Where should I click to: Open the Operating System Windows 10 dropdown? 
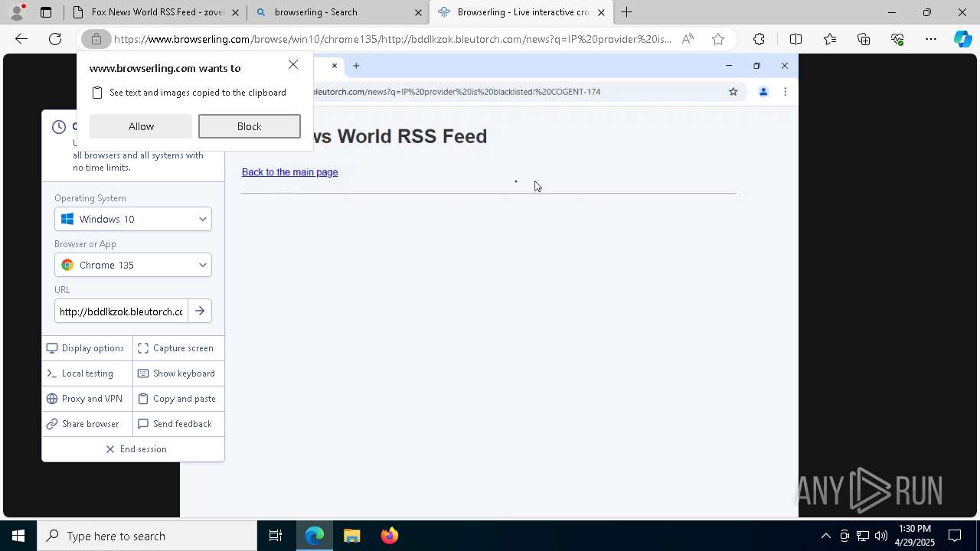tap(133, 219)
